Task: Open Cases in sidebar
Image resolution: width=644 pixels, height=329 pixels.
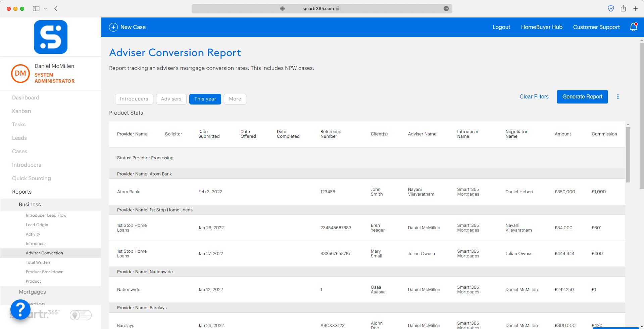Action: tap(19, 152)
